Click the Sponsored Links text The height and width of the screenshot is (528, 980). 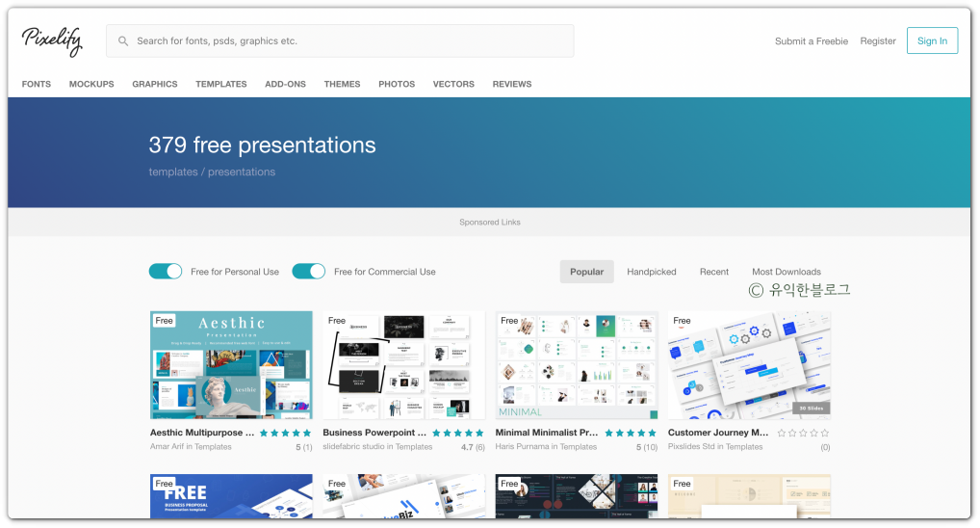coord(489,222)
